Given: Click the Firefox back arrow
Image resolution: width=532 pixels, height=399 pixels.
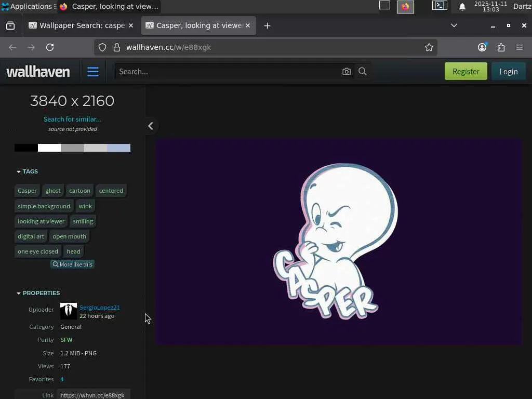Looking at the screenshot, I should click(12, 47).
